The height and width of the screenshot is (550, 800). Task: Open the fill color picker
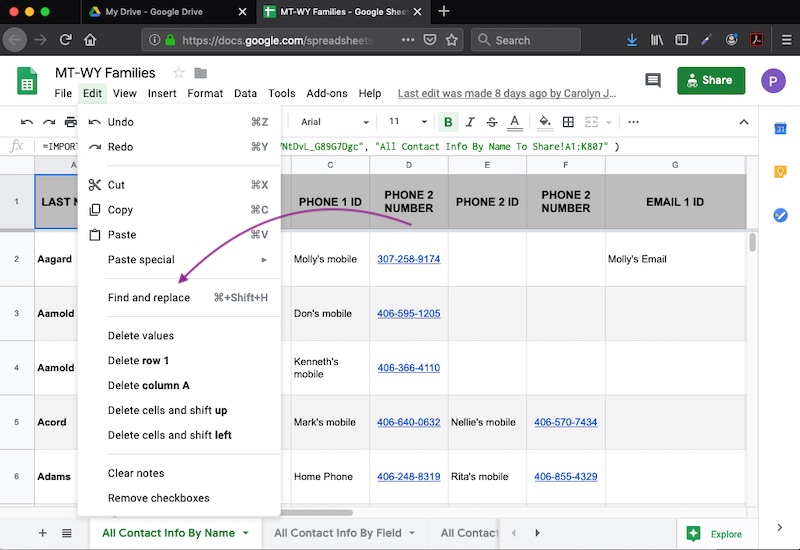(545, 122)
